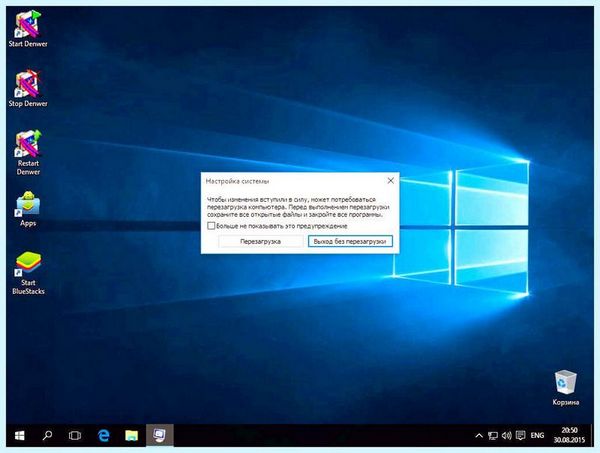Select the Start BlueStacks desktop icon
The width and height of the screenshot is (600, 453).
tap(28, 273)
